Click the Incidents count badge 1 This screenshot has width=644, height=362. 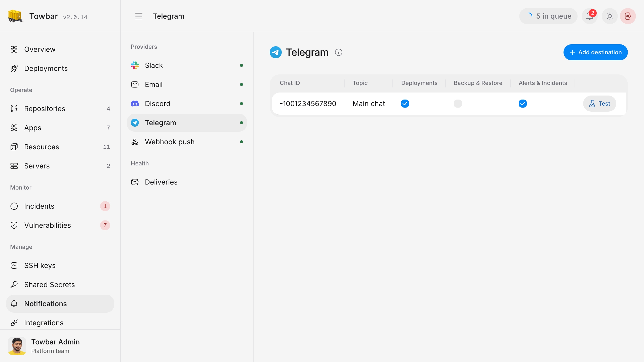click(x=105, y=206)
